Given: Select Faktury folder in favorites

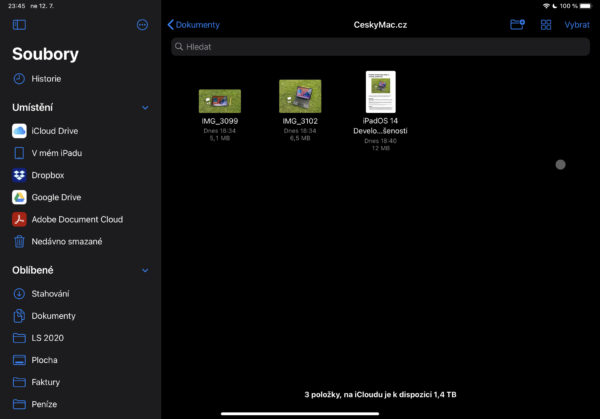Looking at the screenshot, I should [x=45, y=382].
